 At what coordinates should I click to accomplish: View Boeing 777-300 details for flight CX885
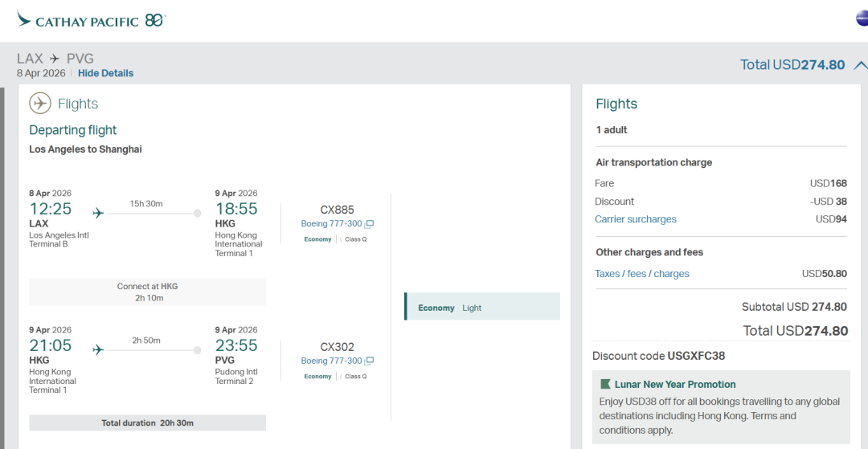[x=331, y=224]
